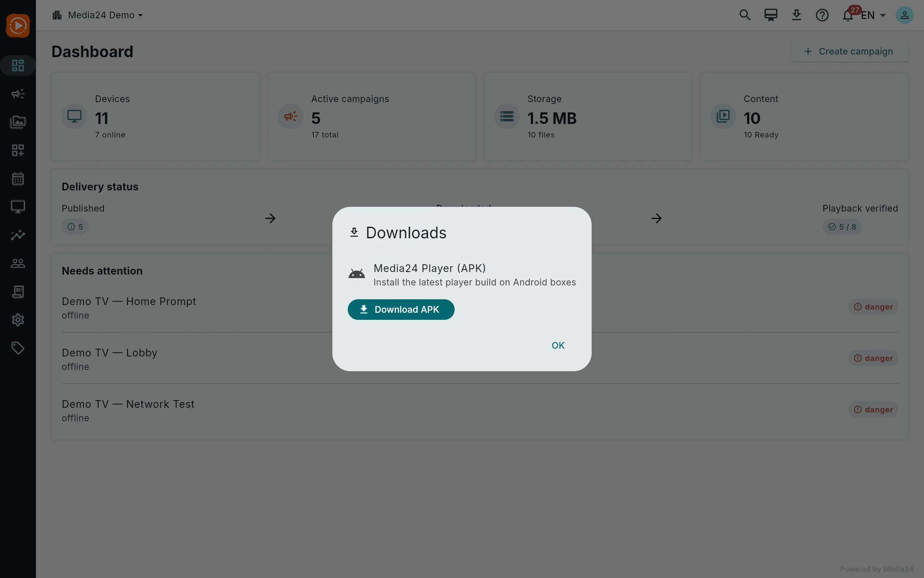Image resolution: width=924 pixels, height=578 pixels.
Task: Click OK to close Downloads dialog
Action: pyautogui.click(x=558, y=345)
